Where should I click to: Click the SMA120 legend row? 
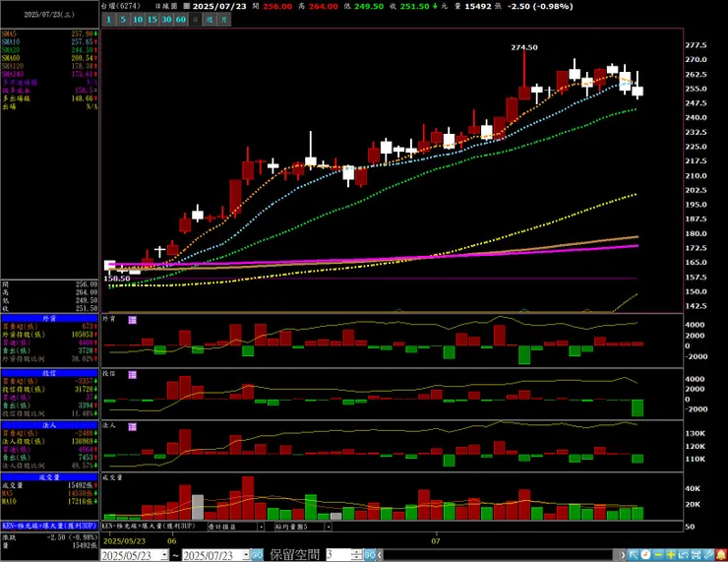(x=49, y=66)
